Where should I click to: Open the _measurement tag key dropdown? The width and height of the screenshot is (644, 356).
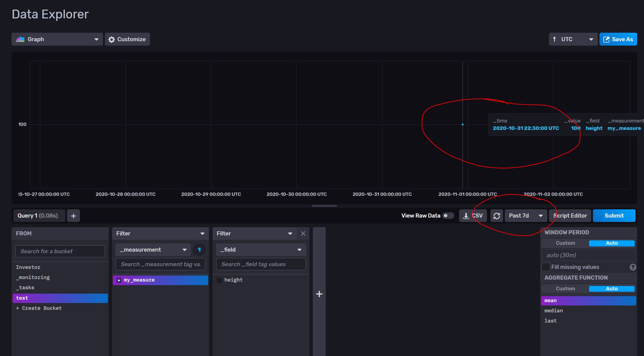(153, 250)
